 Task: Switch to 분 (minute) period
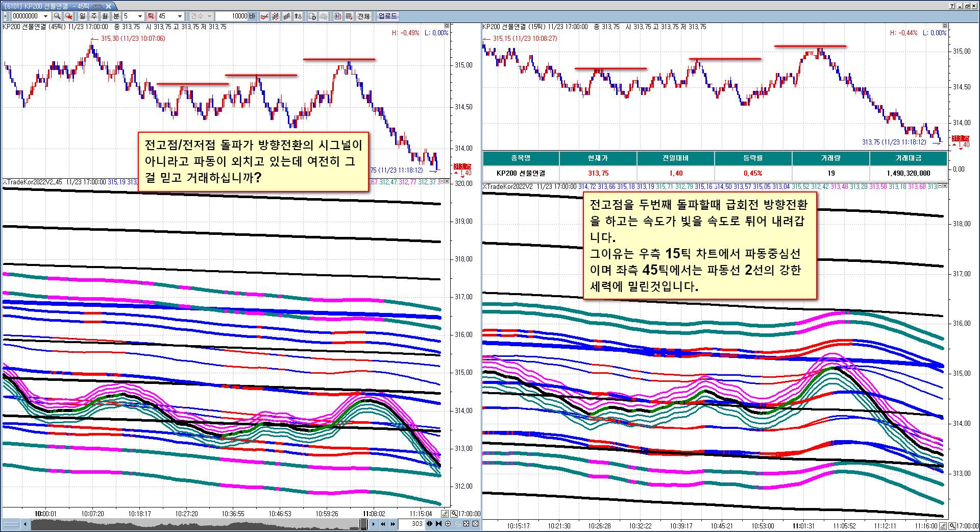pos(116,16)
